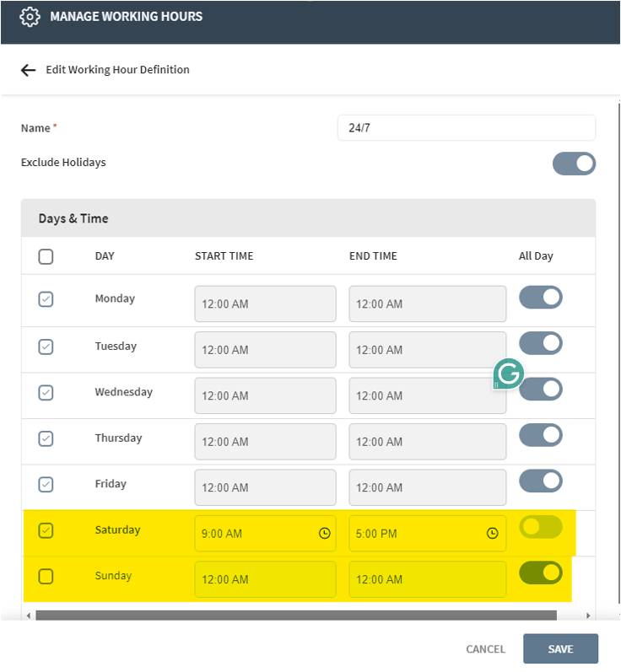The image size is (621, 672).
Task: Click the left arrow of horizontal scrollbar
Action: [x=28, y=616]
